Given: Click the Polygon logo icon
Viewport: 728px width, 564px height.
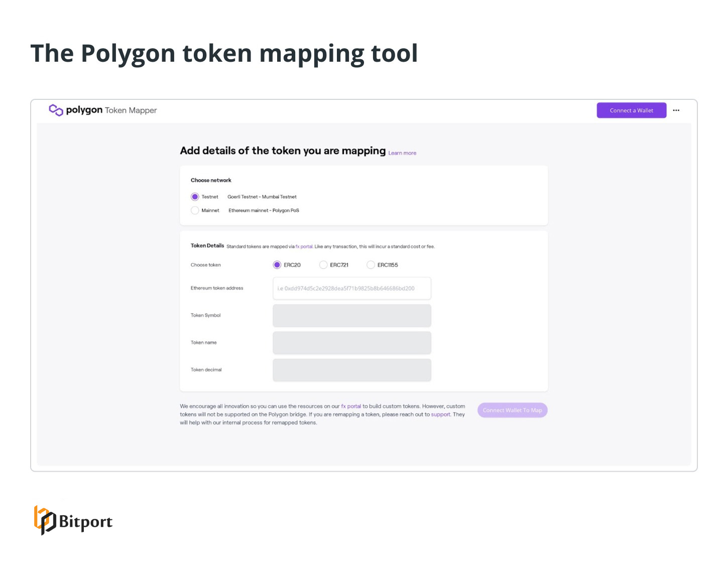Looking at the screenshot, I should point(56,109).
